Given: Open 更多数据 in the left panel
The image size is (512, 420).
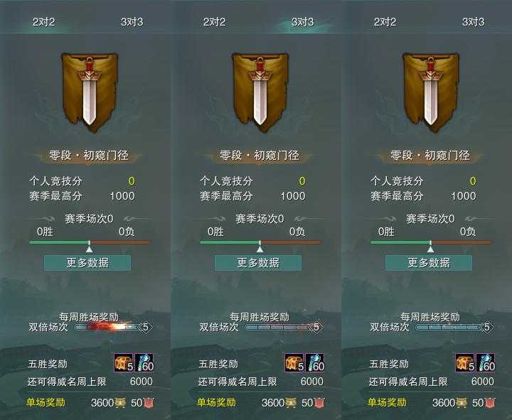Looking at the screenshot, I should (87, 263).
